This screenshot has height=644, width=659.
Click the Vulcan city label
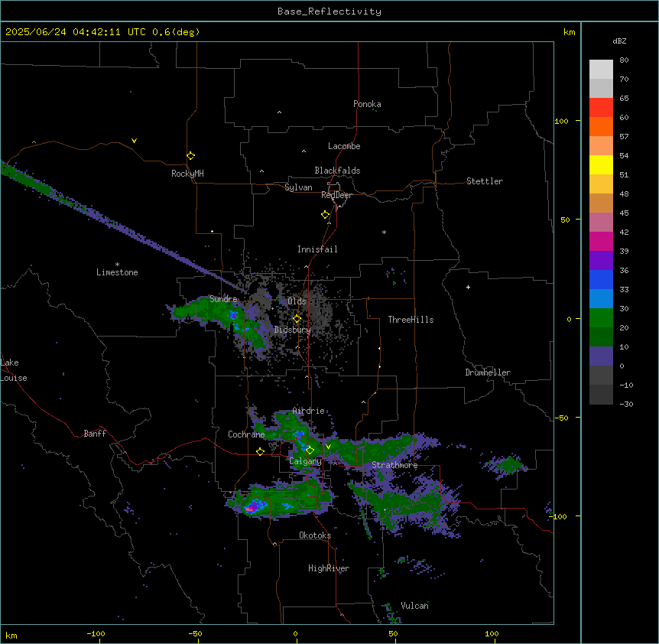point(414,606)
